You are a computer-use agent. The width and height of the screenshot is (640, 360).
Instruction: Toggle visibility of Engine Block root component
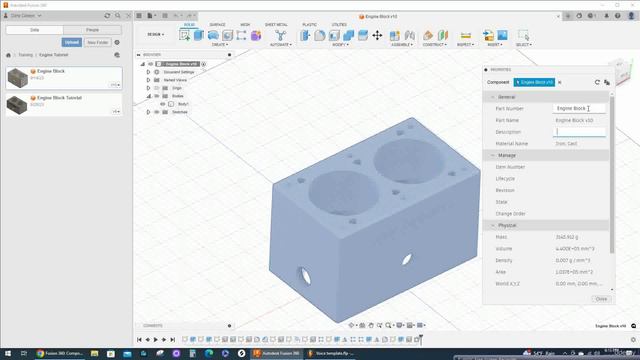(151, 64)
